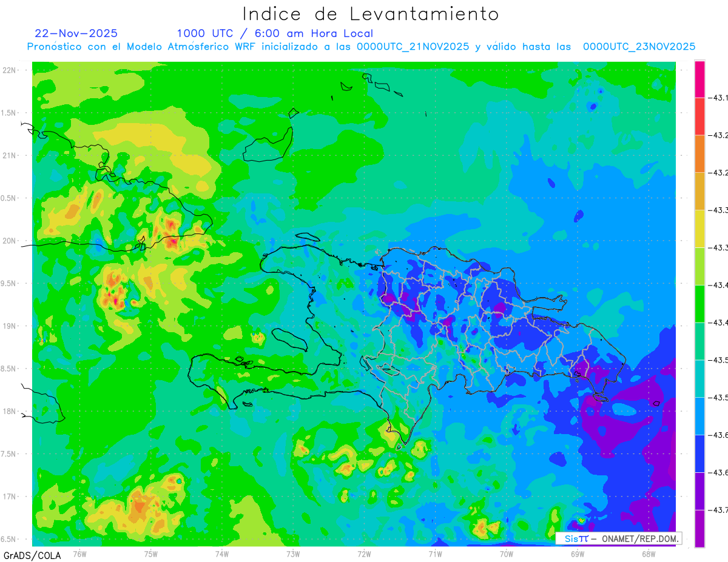The image size is (728, 562).
Task: Select the date label 22-Nov-2025
Action: (76, 33)
